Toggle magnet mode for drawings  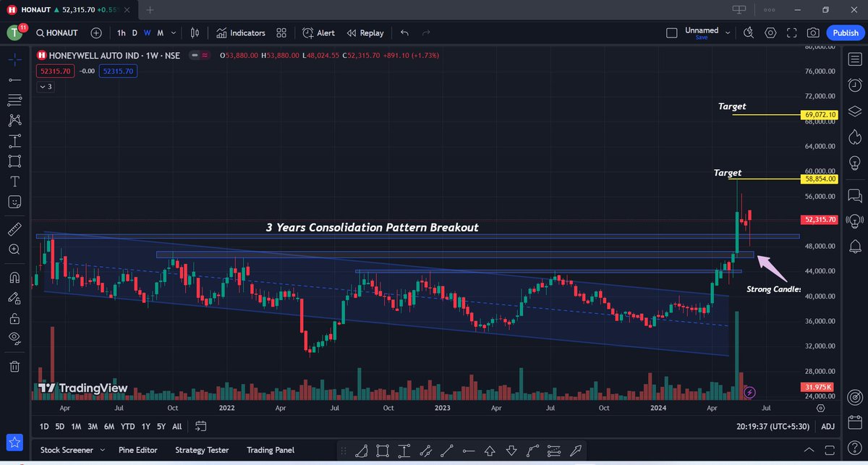[x=14, y=277]
